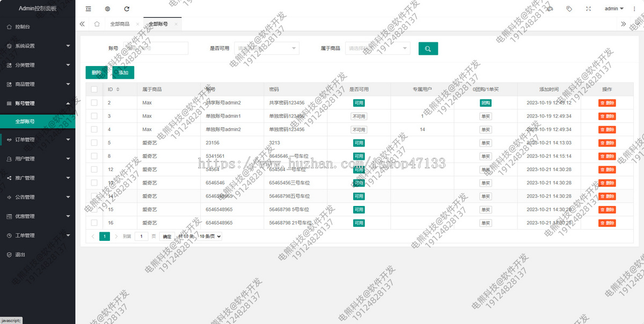644x324 pixels.
Task: Click the timestamp 2023-10-21 14:13:03
Action: tap(549, 143)
